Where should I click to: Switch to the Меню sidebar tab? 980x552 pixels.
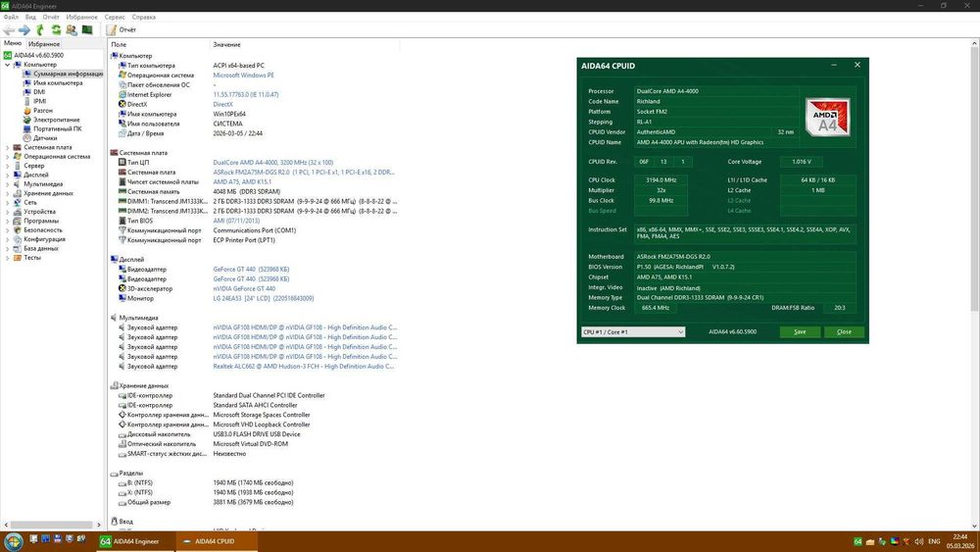click(x=13, y=44)
